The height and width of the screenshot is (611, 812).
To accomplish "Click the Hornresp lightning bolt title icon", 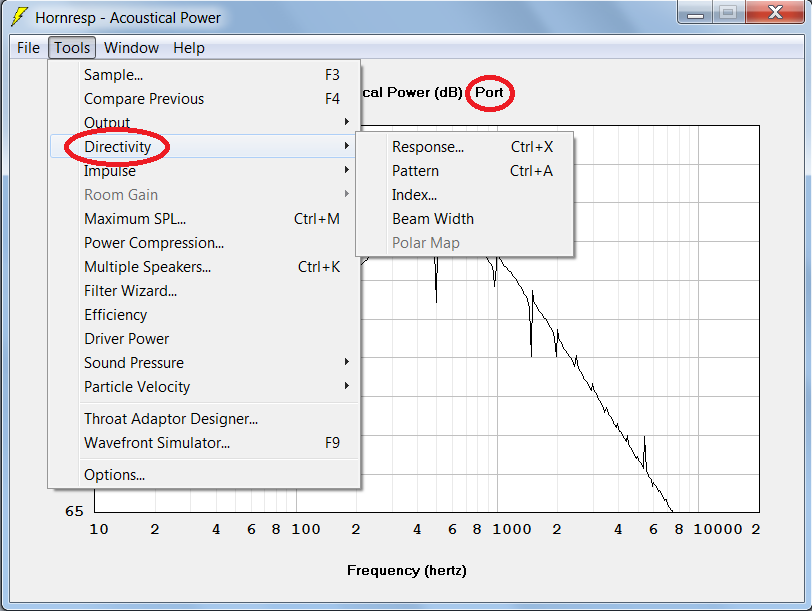I will (20, 17).
